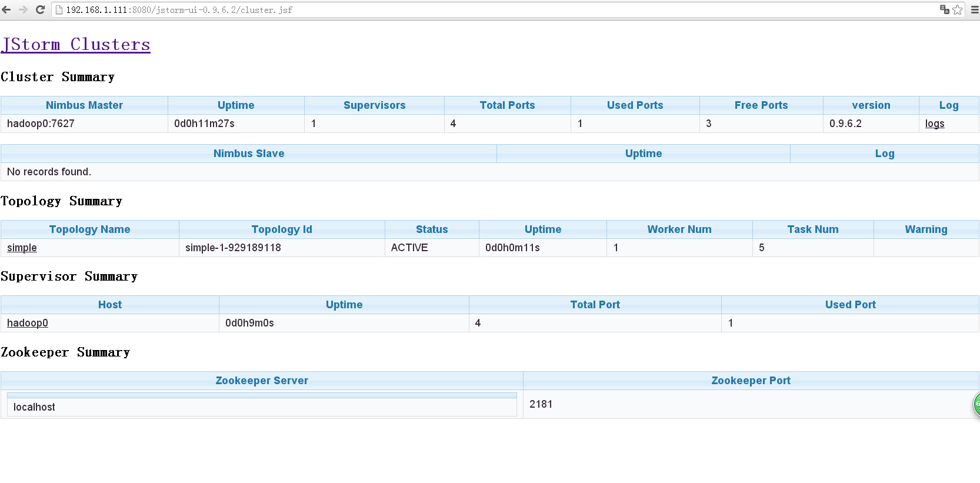Click the Supervisor Summary heading
The image size is (980, 483).
pos(69,277)
